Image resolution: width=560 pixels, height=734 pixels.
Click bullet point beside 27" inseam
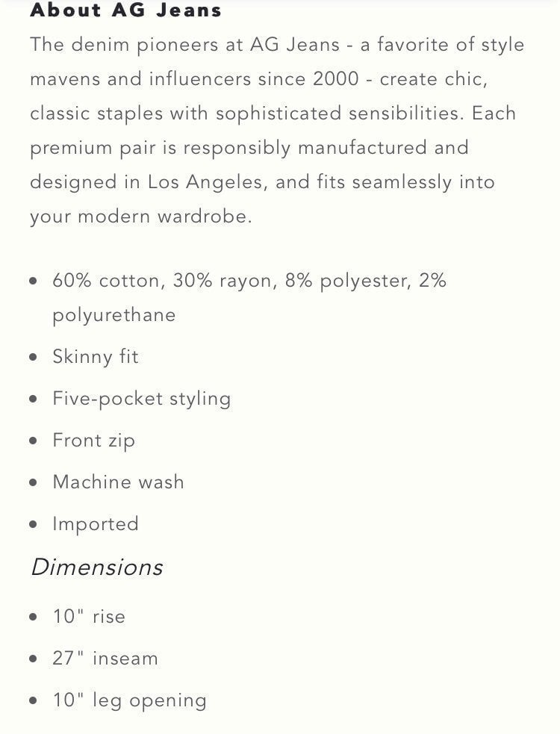[x=33, y=659]
